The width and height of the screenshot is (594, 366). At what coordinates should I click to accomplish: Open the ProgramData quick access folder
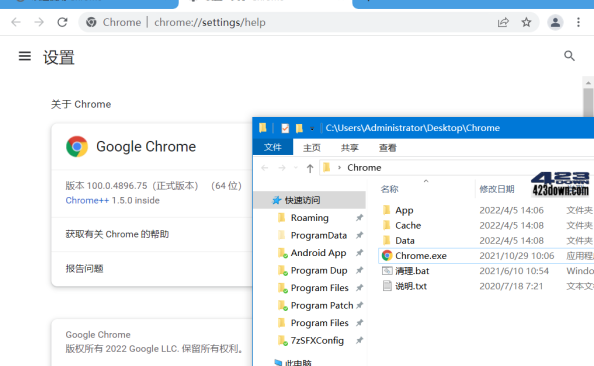[319, 235]
